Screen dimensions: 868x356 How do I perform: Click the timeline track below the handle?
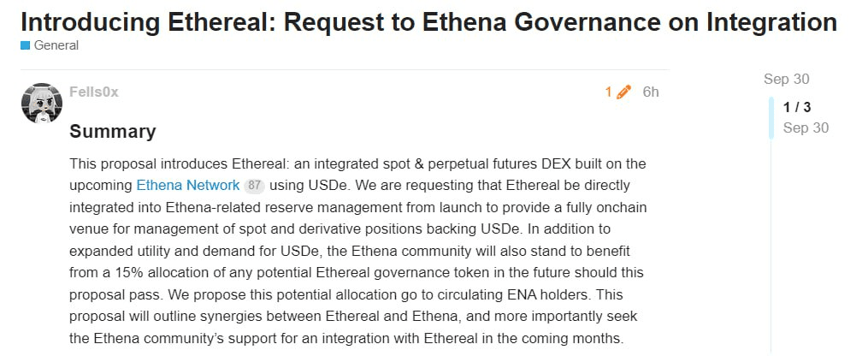[x=771, y=246]
